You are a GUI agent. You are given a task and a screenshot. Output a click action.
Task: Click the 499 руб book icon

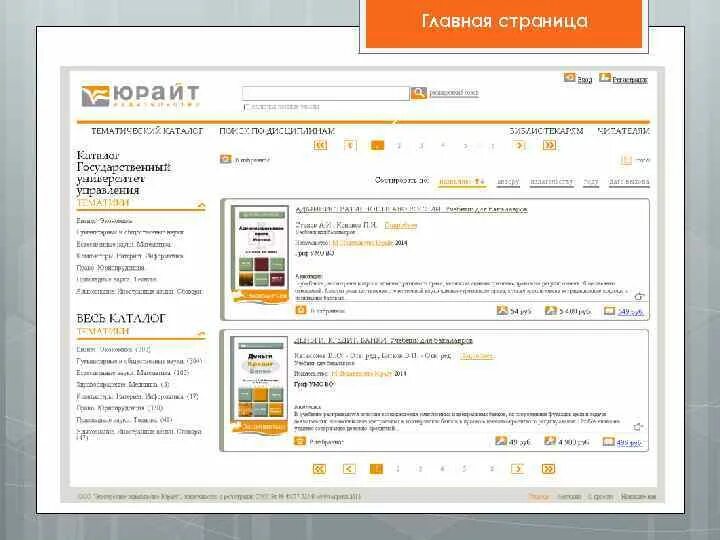(608, 441)
